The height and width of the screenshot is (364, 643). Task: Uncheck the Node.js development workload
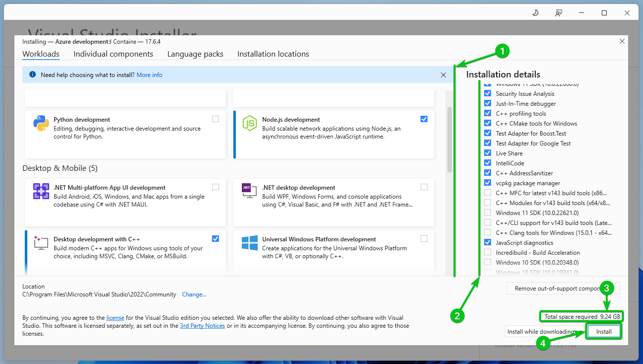click(424, 119)
